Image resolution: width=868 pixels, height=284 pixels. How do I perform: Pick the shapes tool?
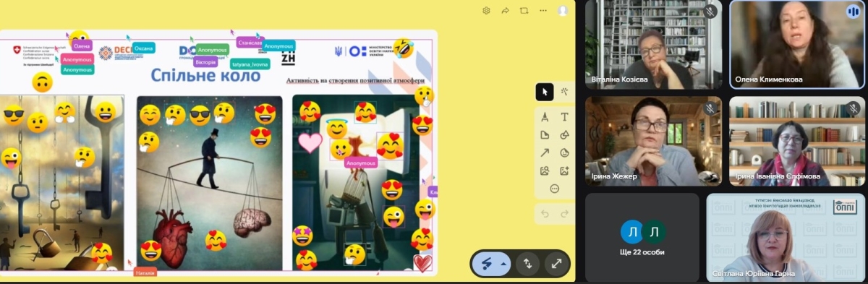[564, 135]
